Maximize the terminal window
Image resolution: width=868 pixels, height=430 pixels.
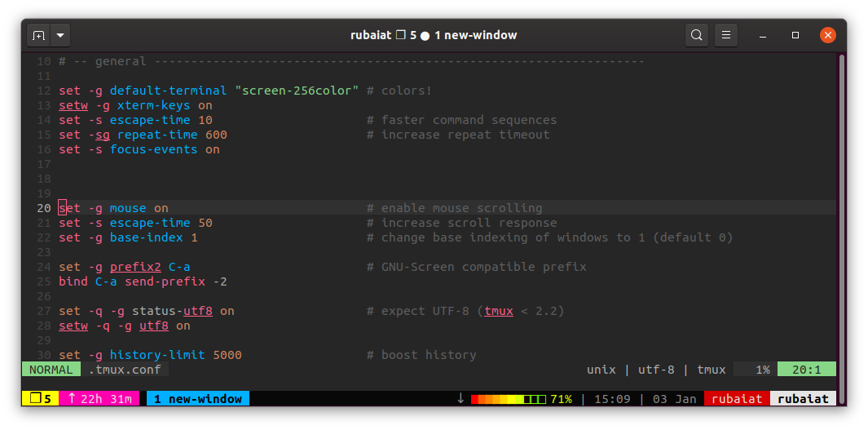[795, 35]
